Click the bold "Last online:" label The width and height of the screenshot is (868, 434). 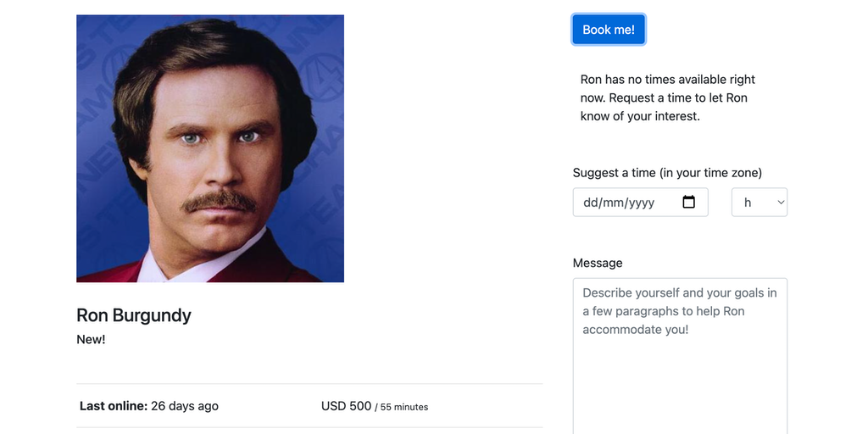coord(114,406)
